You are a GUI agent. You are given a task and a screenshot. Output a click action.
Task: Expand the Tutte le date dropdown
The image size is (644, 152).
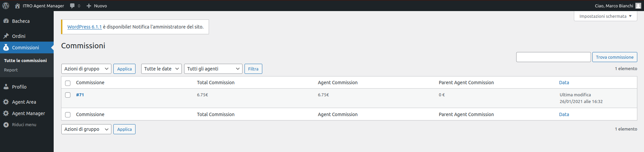point(161,69)
